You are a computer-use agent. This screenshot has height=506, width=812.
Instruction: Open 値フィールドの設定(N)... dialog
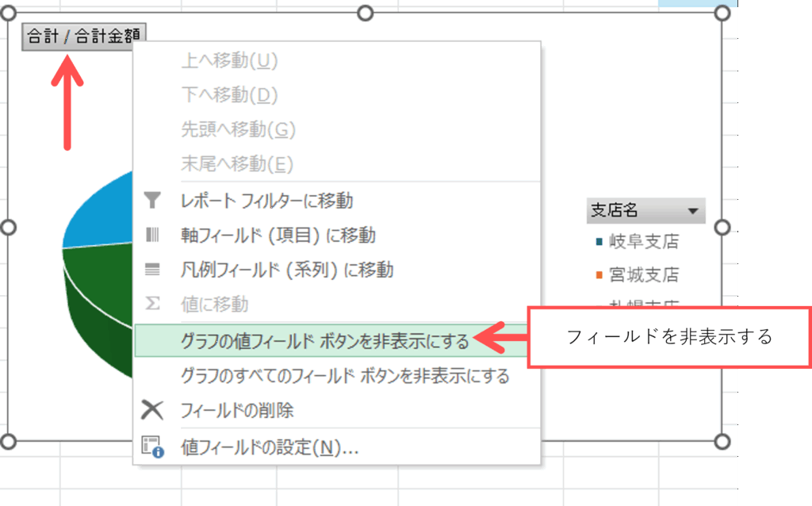coord(270,447)
